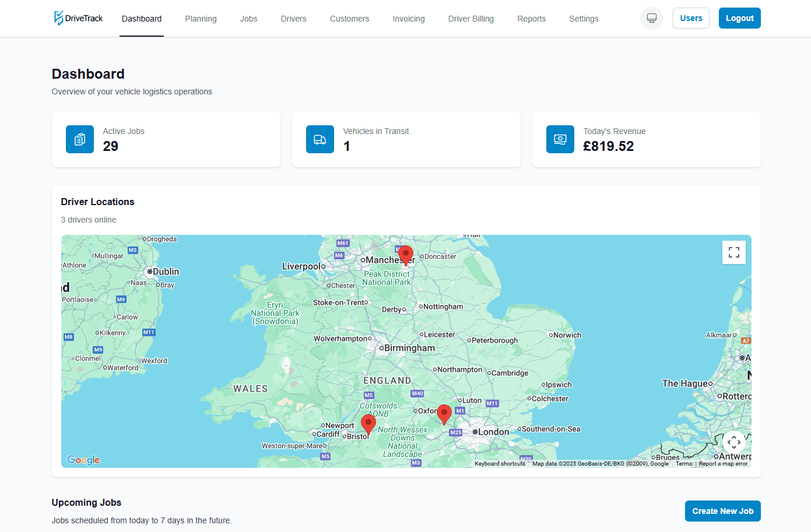Image resolution: width=811 pixels, height=532 pixels.
Task: Navigate to the Invoicing tab
Action: pos(409,19)
